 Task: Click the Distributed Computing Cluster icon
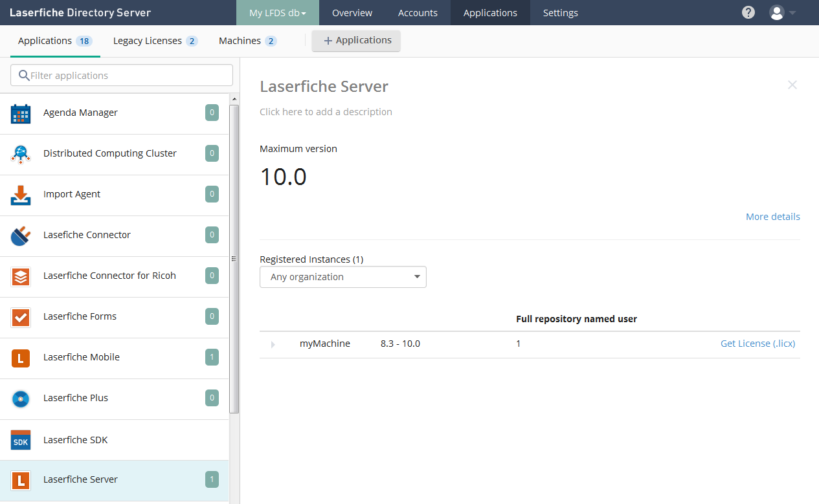pos(21,154)
